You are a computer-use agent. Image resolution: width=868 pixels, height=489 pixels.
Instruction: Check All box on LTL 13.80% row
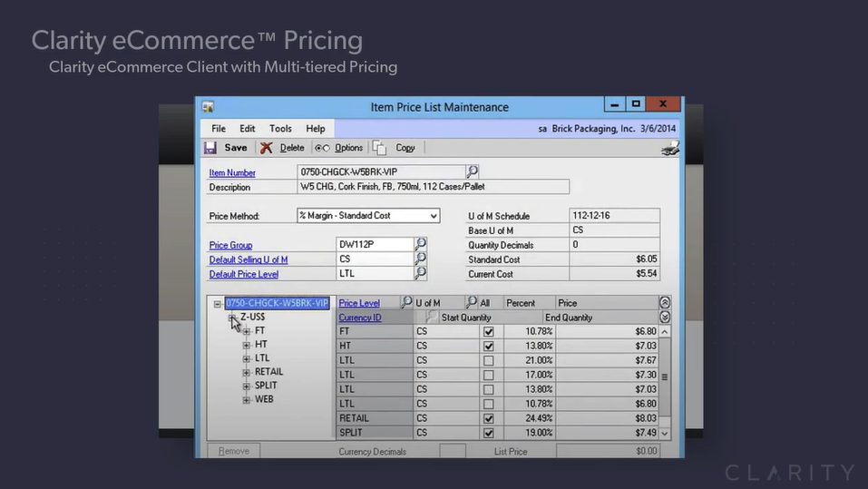[488, 389]
